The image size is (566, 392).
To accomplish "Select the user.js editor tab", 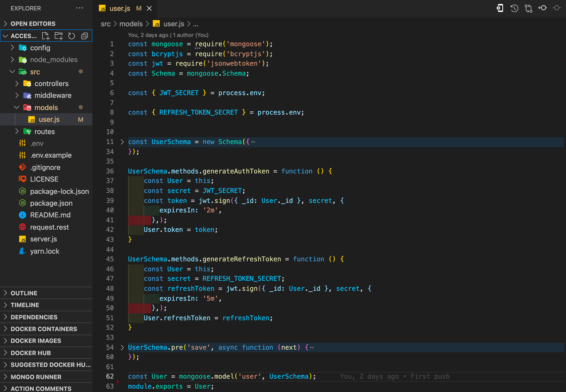I will pyautogui.click(x=120, y=8).
